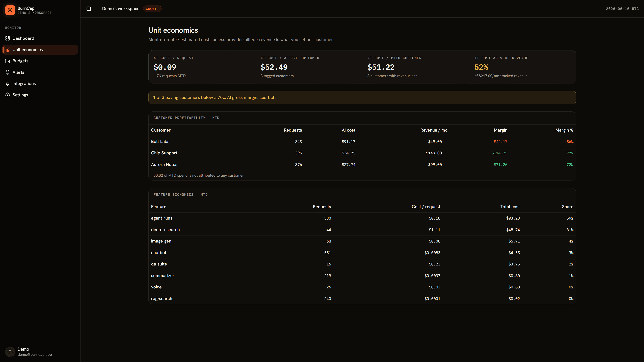Viewport: 644px width, 362px height.
Task: Click Chip Support $114.25 margin
Action: point(499,153)
